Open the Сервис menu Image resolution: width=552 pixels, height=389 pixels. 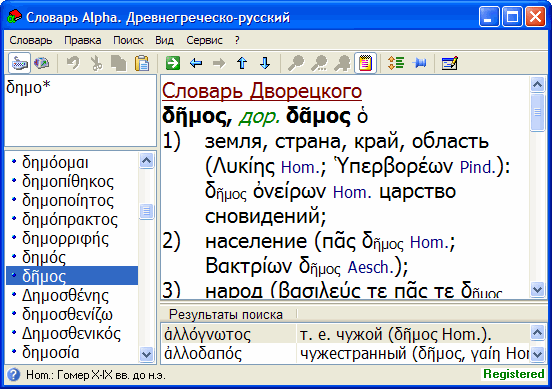coord(204,40)
